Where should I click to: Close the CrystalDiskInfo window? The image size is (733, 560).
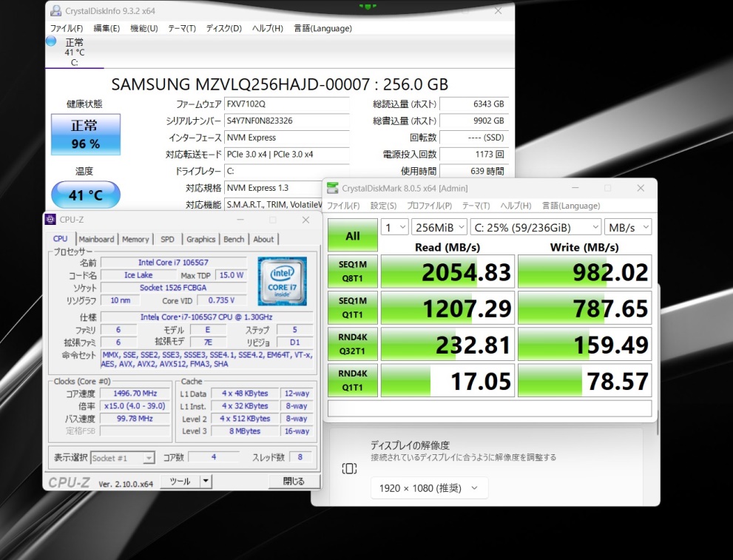pos(498,11)
